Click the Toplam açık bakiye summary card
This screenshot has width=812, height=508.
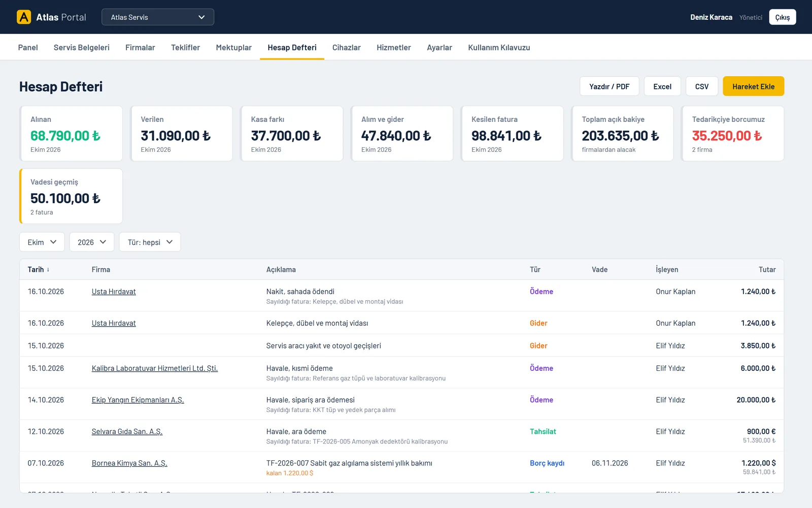pos(623,134)
